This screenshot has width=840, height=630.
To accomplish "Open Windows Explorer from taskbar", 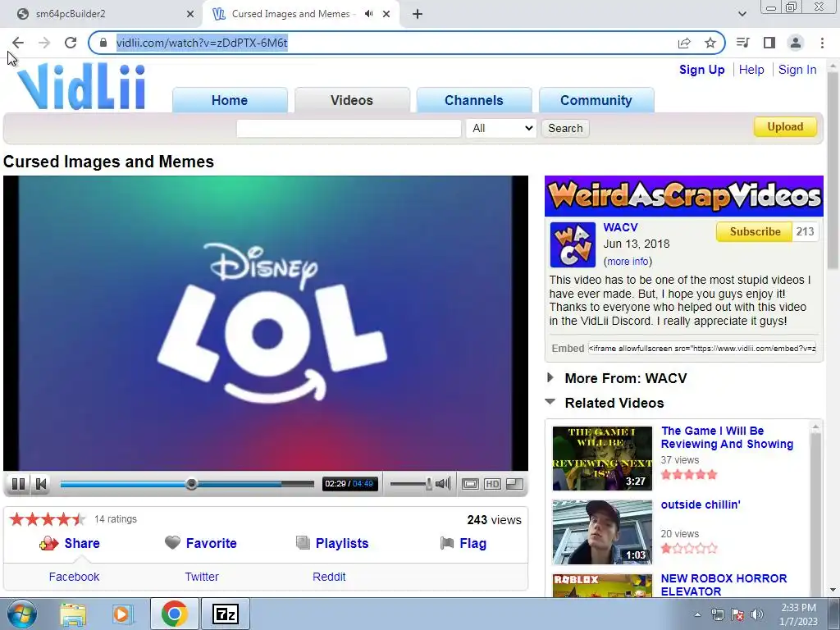I will pyautogui.click(x=73, y=614).
